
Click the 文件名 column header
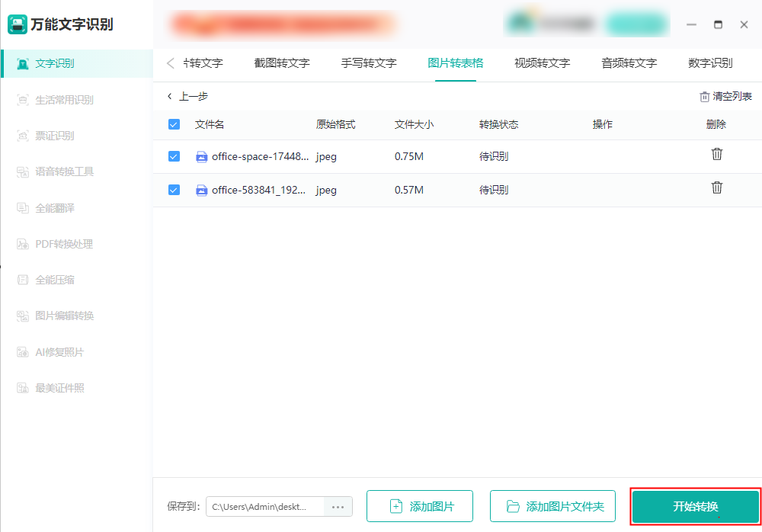coord(210,124)
